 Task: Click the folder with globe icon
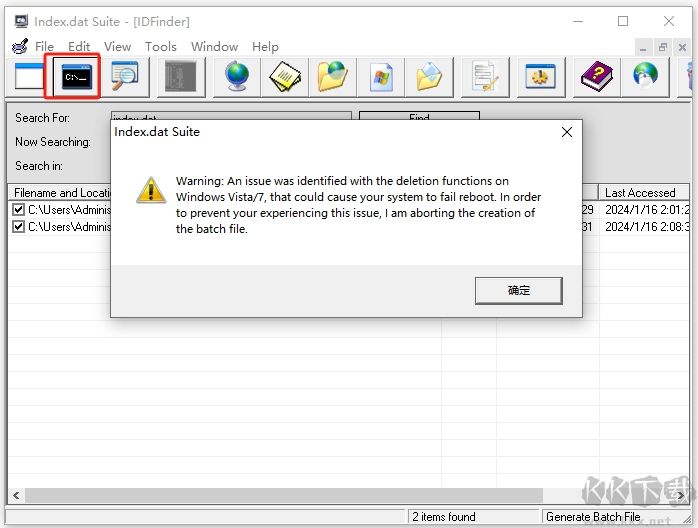click(333, 77)
